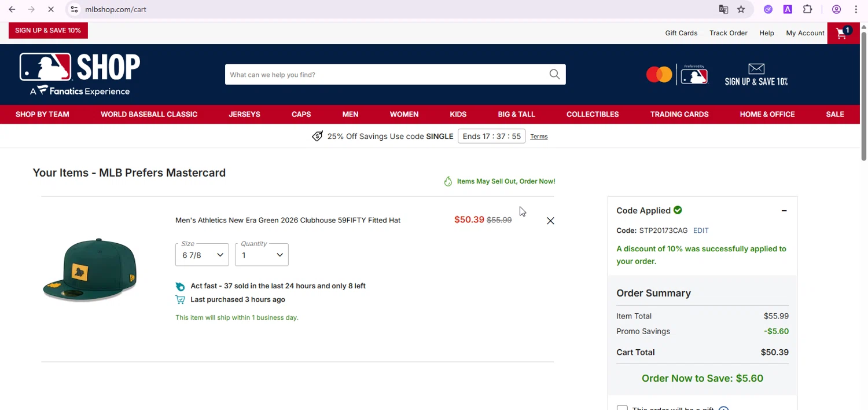This screenshot has height=410, width=868.
Task: Open the shopping cart with 1 item
Action: point(843,33)
